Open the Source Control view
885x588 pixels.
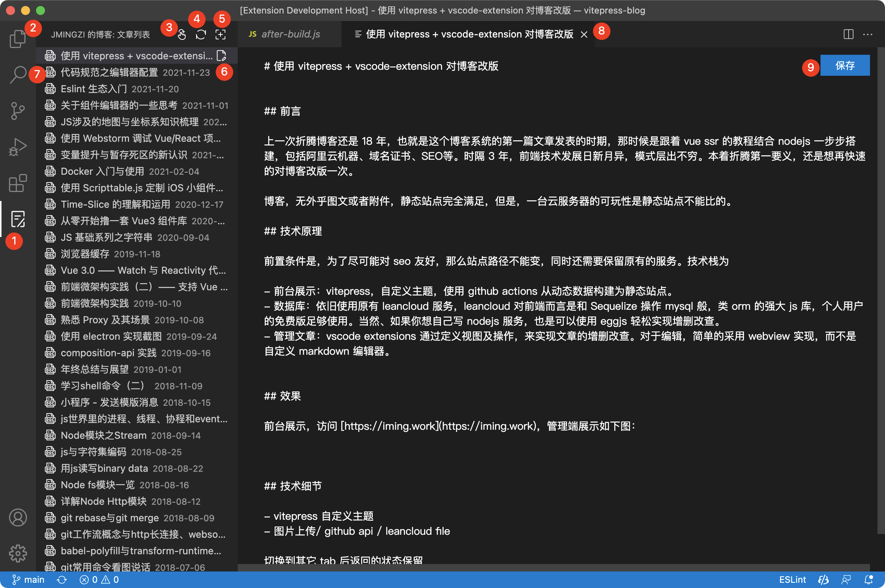coord(17,111)
